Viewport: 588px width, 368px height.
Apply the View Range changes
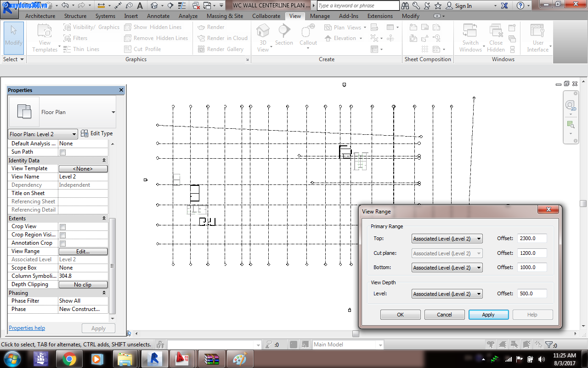point(488,314)
